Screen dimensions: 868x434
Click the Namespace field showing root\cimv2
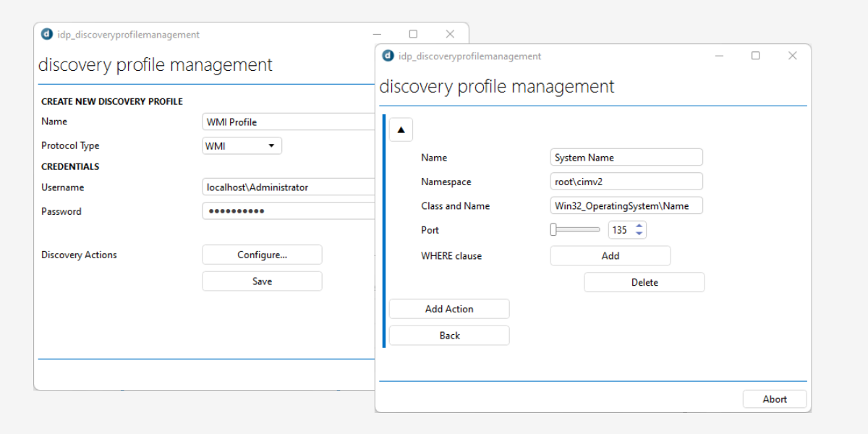(626, 181)
